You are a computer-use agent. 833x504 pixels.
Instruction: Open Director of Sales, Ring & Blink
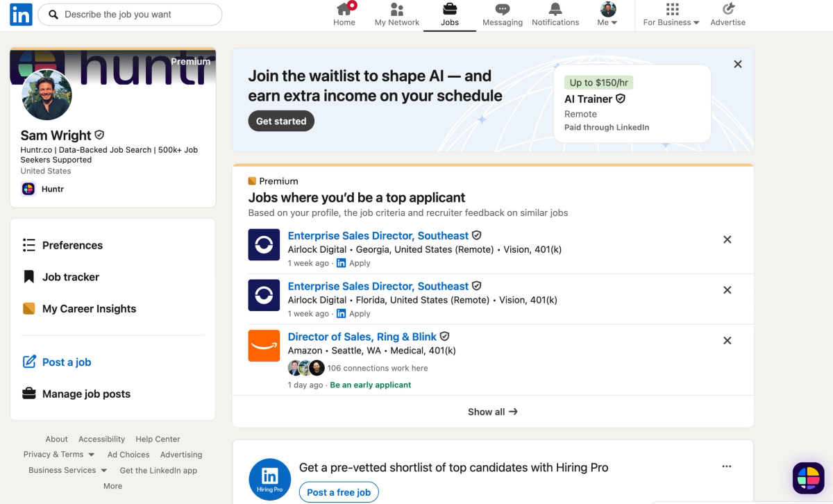point(362,337)
